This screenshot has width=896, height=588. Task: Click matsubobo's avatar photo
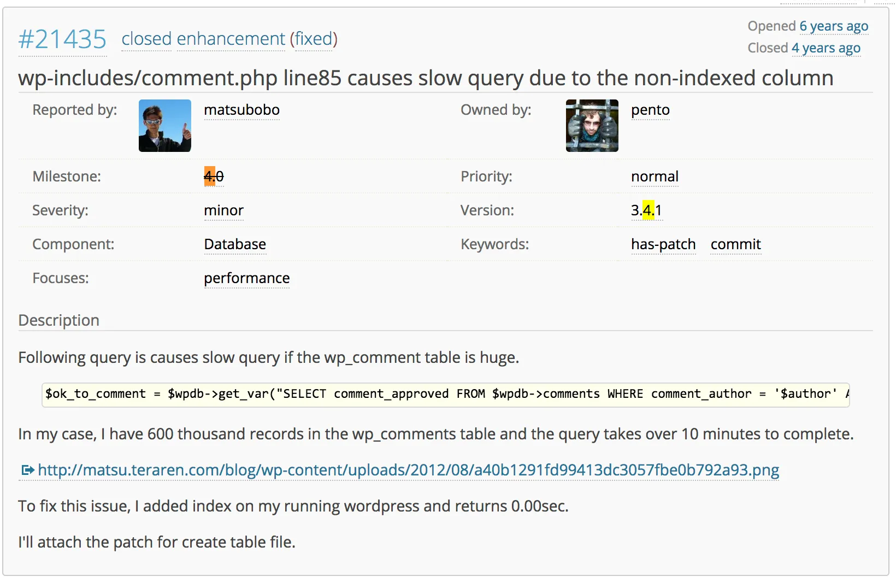pos(165,126)
